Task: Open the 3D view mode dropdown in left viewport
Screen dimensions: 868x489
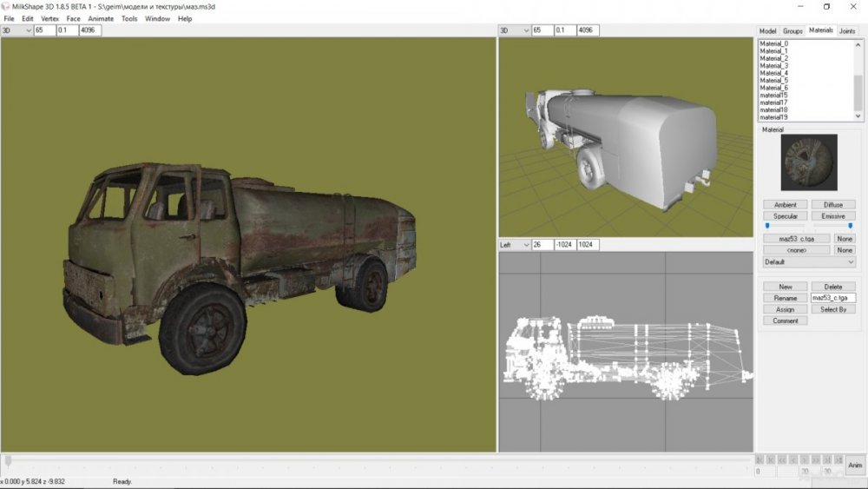Action: 16,30
